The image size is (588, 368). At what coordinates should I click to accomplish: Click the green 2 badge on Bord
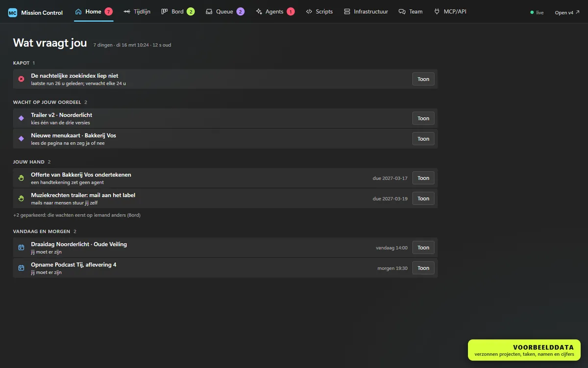click(x=191, y=11)
